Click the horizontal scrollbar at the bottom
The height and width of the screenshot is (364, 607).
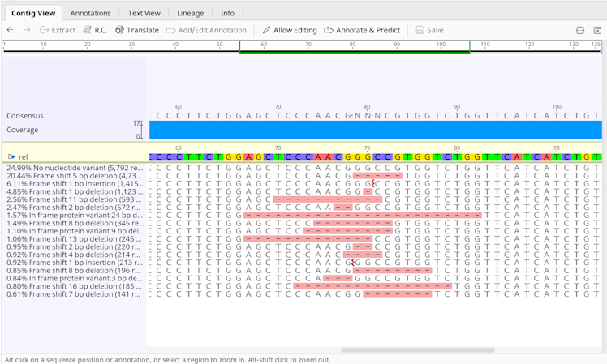(x=417, y=350)
